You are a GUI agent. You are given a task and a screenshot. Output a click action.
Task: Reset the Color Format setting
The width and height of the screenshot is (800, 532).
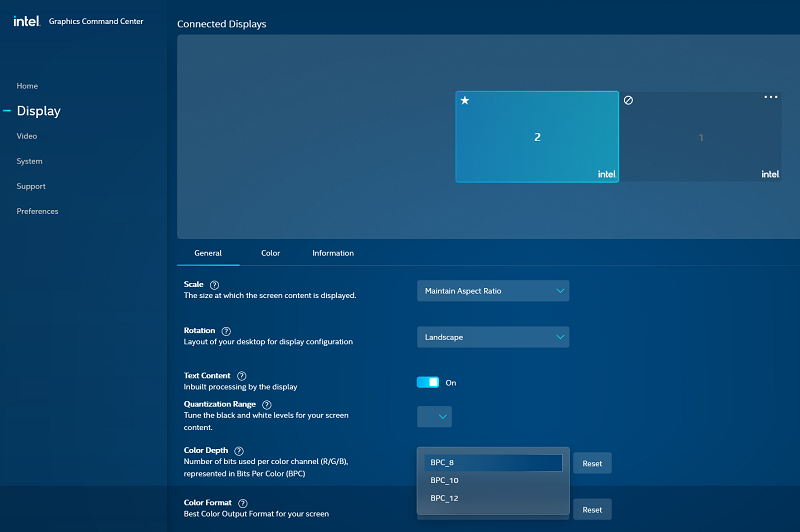(x=592, y=509)
